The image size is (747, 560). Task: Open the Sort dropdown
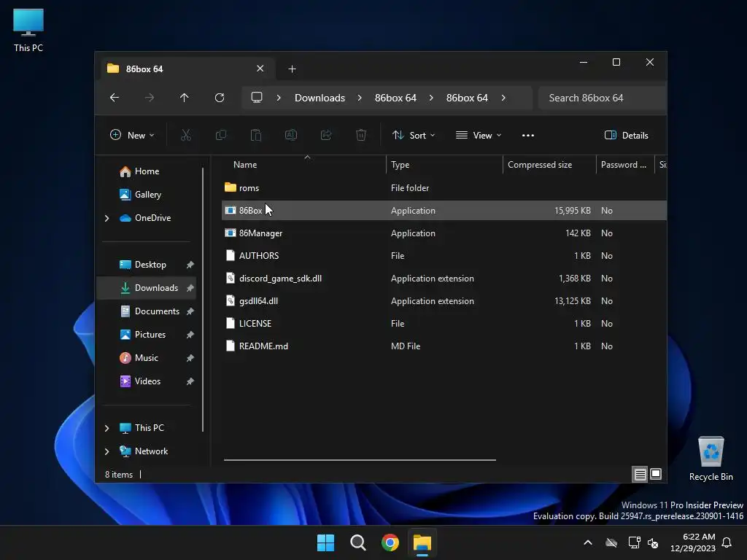[413, 135]
